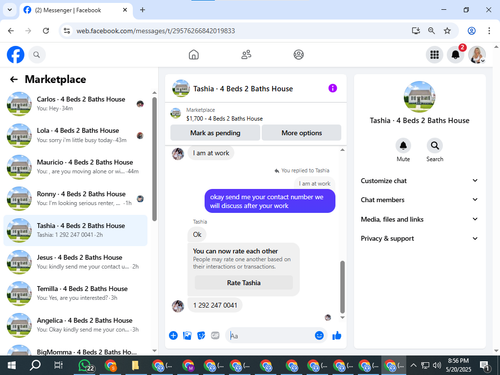Viewport: 500px width, 375px height.
Task: Click the browser address bar URL
Action: click(156, 31)
